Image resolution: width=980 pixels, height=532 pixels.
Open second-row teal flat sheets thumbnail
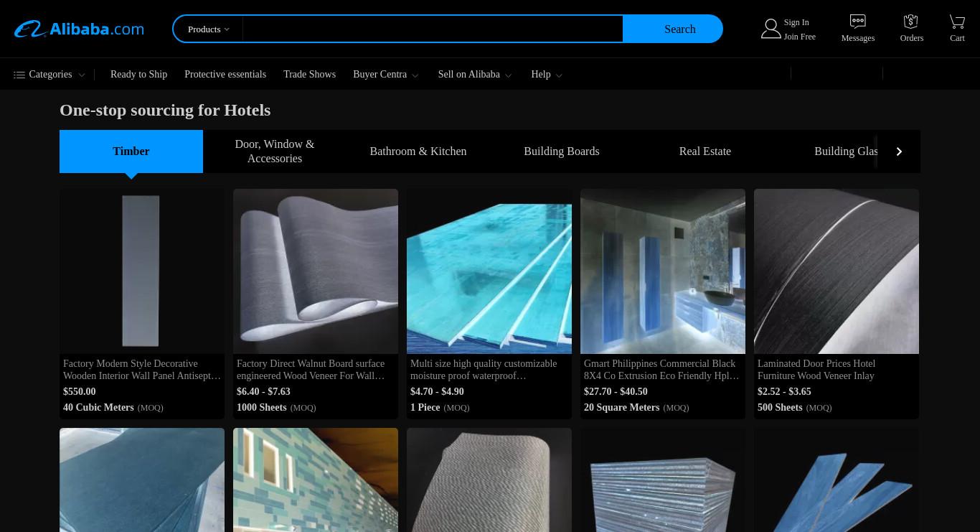tap(142, 480)
